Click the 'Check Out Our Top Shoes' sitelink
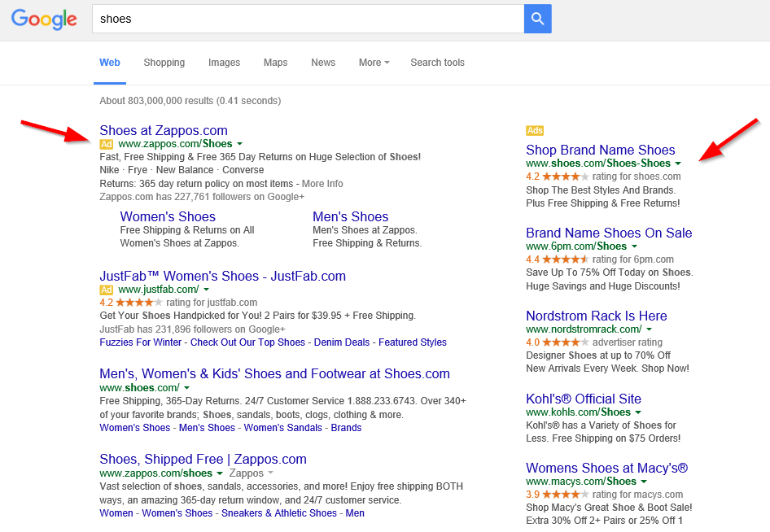 coord(247,342)
